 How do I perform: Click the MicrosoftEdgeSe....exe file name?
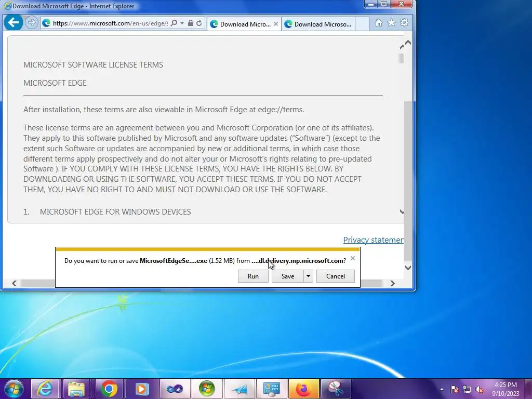point(174,261)
